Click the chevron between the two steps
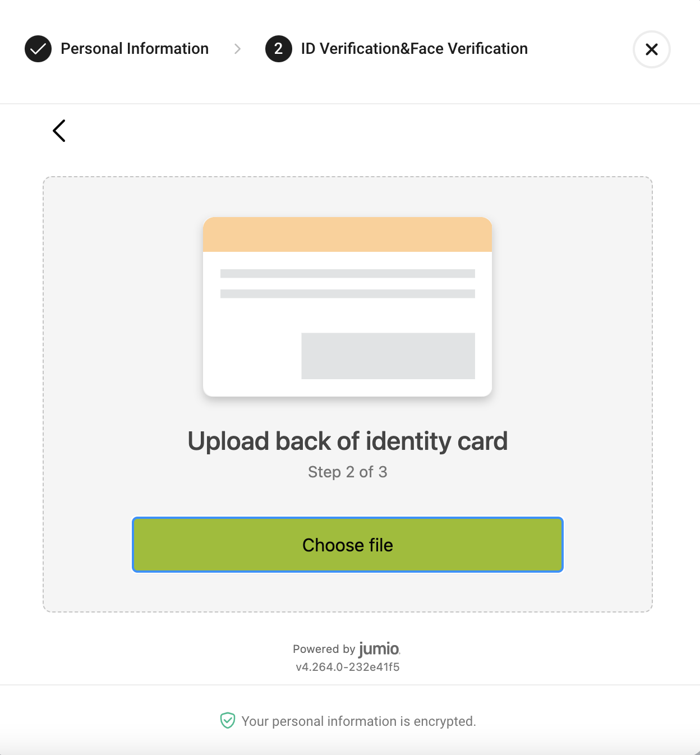 [237, 49]
